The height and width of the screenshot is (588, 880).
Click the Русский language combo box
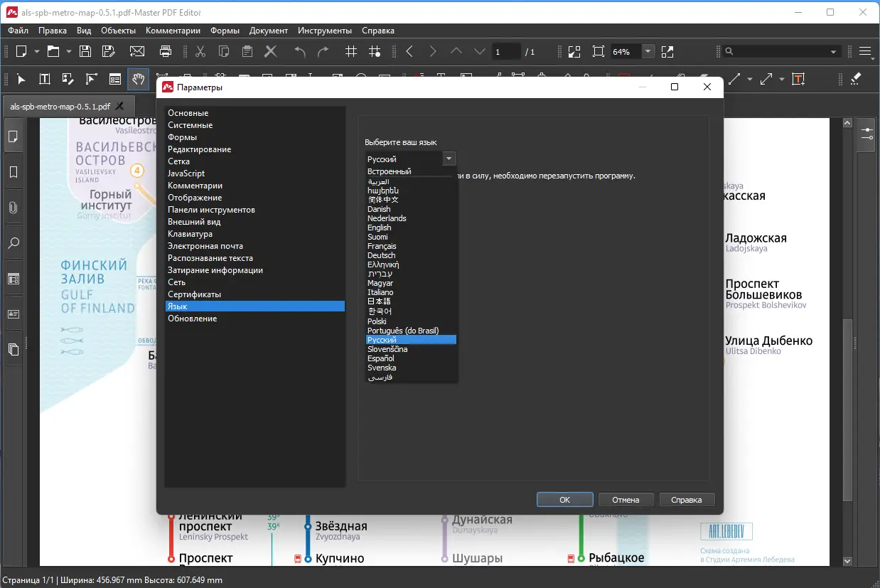411,159
